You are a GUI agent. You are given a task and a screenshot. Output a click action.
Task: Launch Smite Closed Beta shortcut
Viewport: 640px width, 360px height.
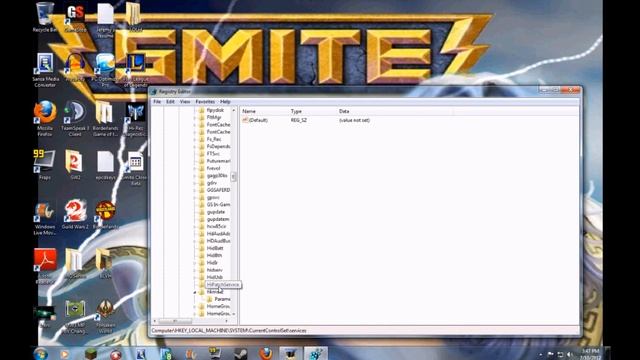pos(135,168)
